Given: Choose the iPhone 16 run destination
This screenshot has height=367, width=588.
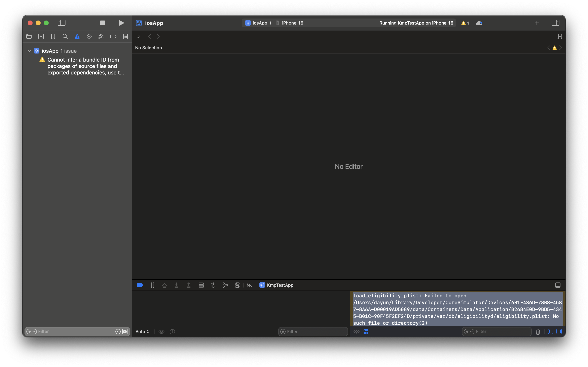Looking at the screenshot, I should point(292,23).
